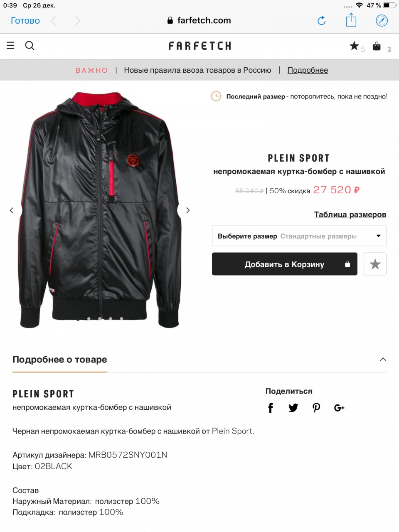Share product on Google Plus
This screenshot has width=399, height=532.
339,408
